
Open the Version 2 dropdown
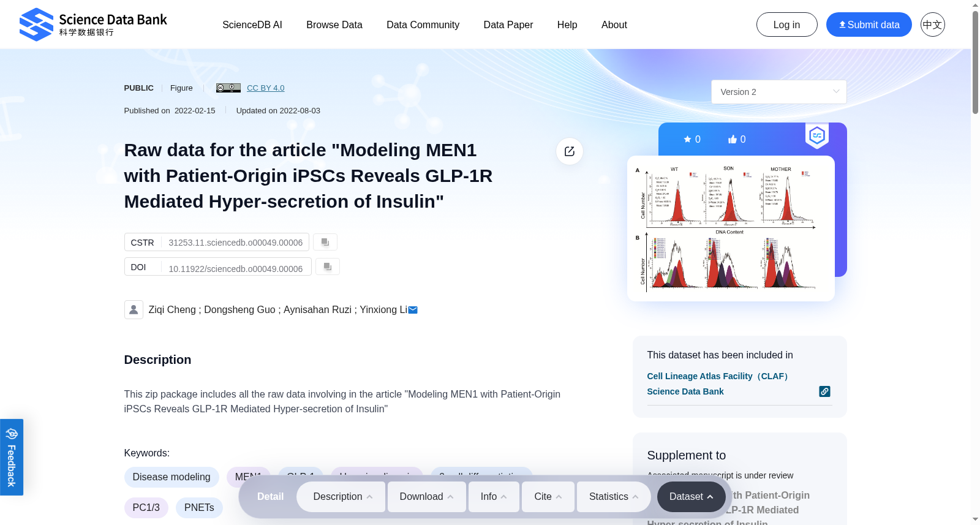[x=779, y=92]
